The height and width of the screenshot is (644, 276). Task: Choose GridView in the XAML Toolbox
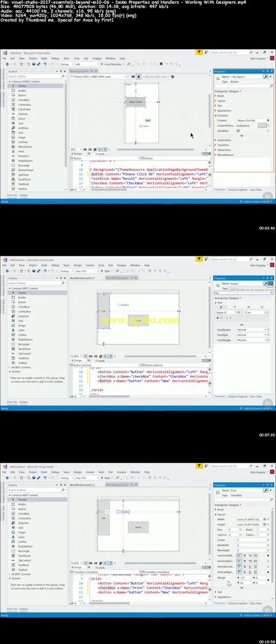pos(23,128)
